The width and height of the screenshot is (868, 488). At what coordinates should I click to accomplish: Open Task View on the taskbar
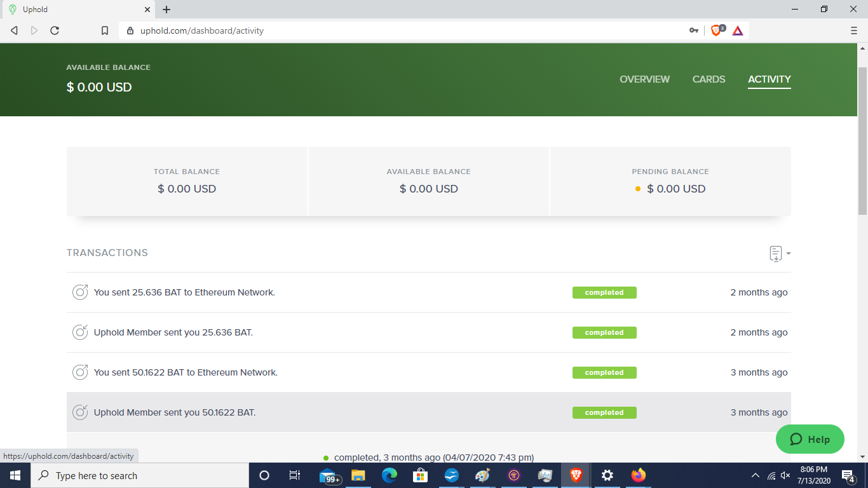coord(295,475)
